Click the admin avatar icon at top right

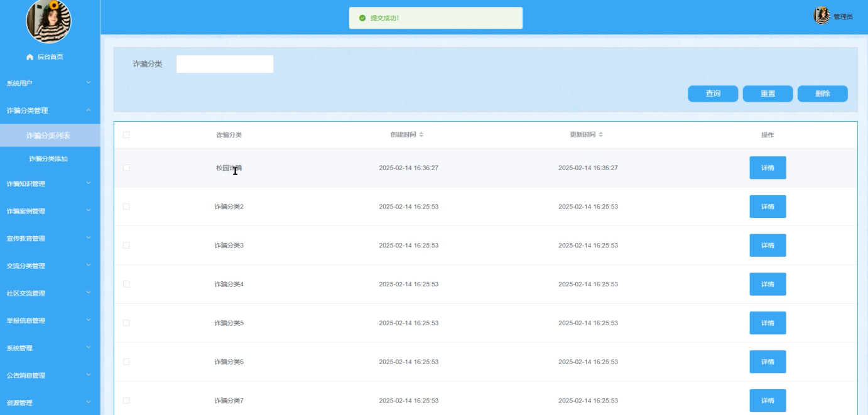click(x=822, y=16)
